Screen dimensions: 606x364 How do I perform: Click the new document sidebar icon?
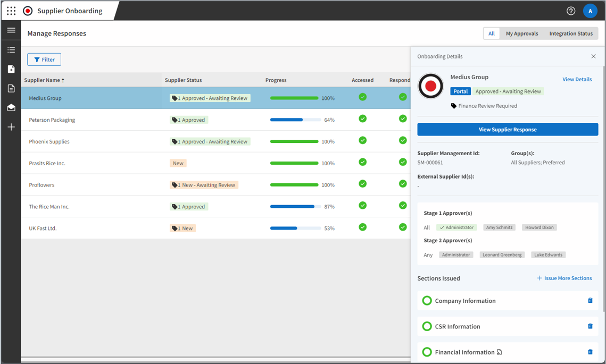pos(11,69)
